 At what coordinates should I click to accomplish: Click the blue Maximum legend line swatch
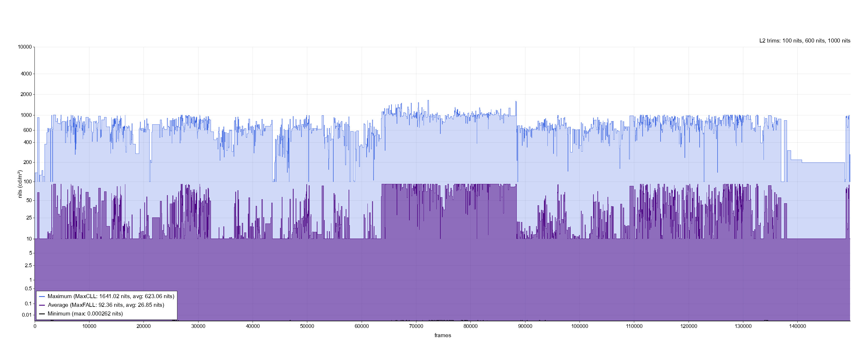click(x=42, y=297)
